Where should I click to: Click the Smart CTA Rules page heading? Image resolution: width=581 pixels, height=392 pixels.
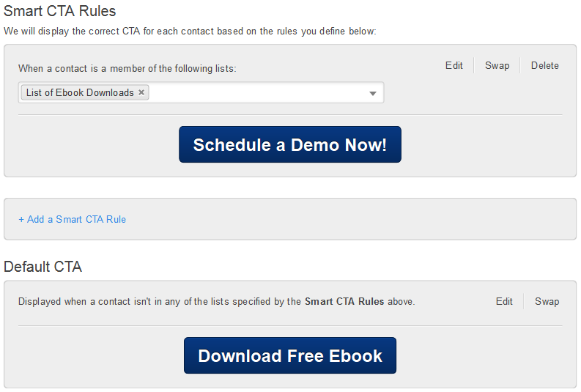[x=60, y=12]
